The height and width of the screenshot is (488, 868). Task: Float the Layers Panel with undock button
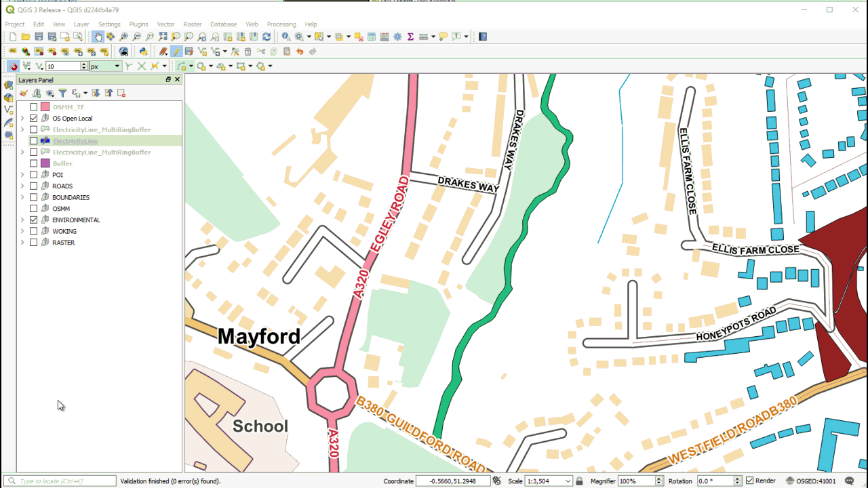168,79
